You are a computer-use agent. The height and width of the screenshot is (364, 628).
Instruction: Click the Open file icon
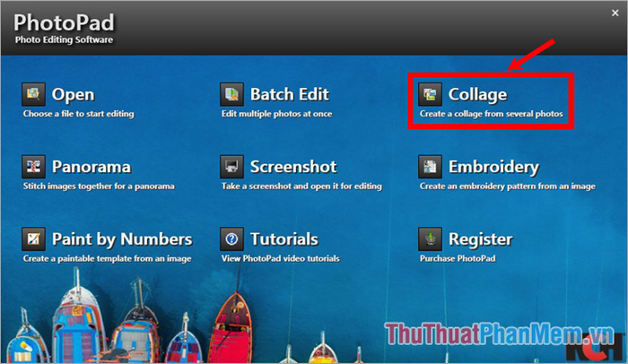(33, 94)
